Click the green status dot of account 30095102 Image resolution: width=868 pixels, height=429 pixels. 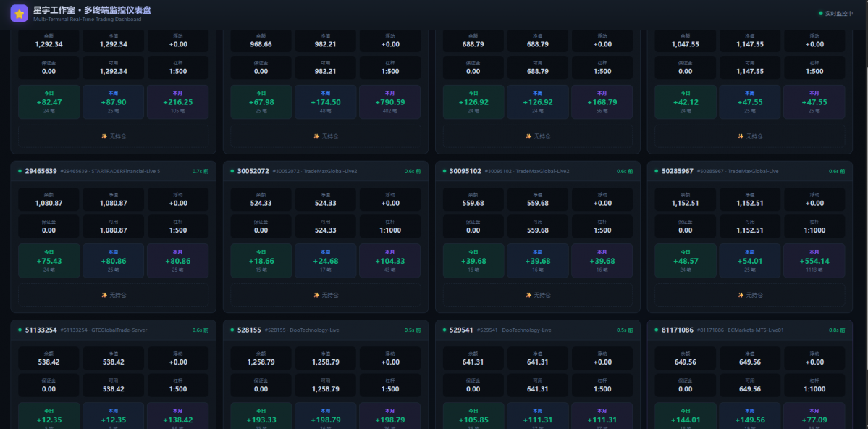444,171
